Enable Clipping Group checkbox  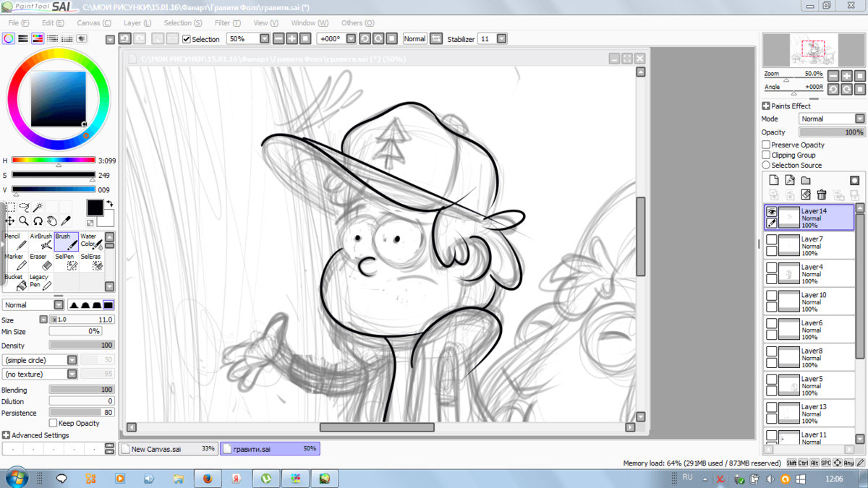pos(766,155)
